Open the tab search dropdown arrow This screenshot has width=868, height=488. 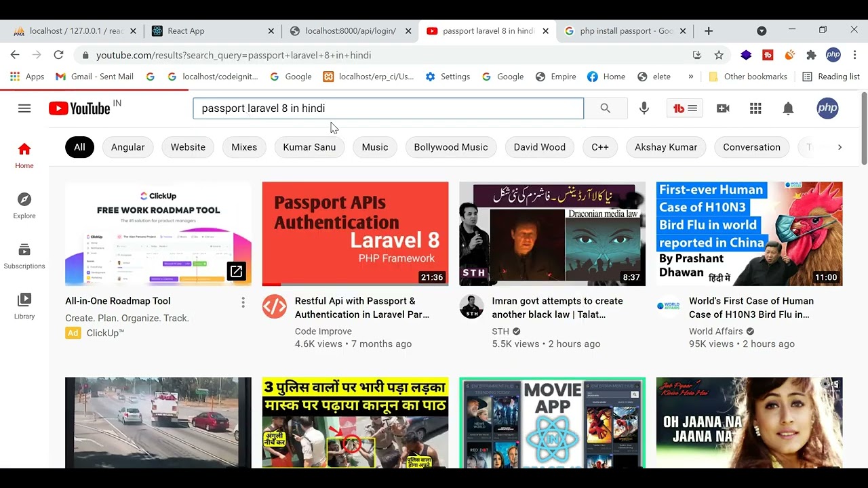pyautogui.click(x=762, y=30)
